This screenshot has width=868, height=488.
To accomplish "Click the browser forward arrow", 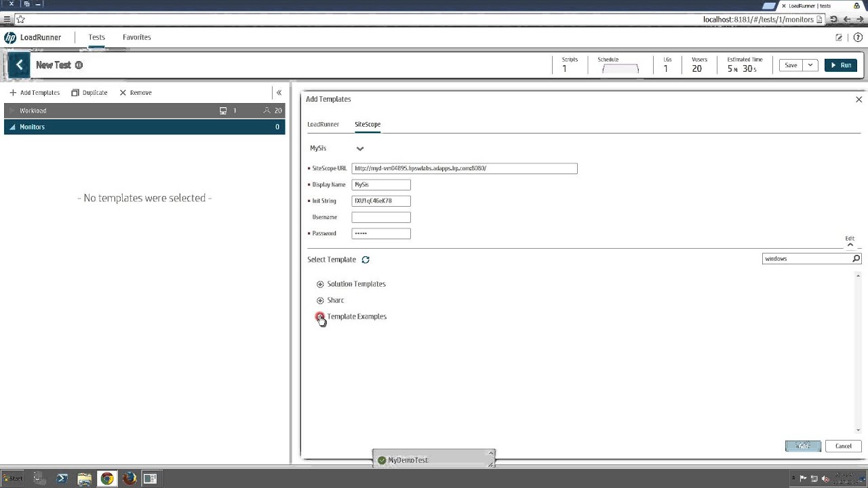I will 860,20.
